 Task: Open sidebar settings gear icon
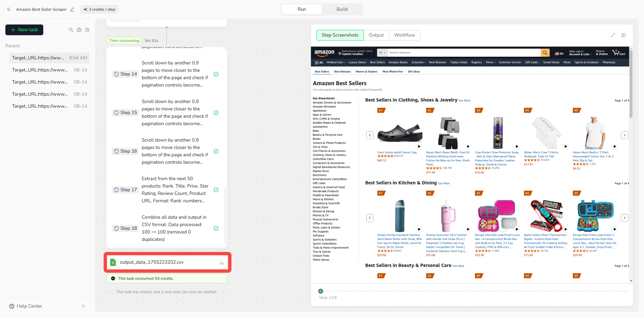pos(79,30)
